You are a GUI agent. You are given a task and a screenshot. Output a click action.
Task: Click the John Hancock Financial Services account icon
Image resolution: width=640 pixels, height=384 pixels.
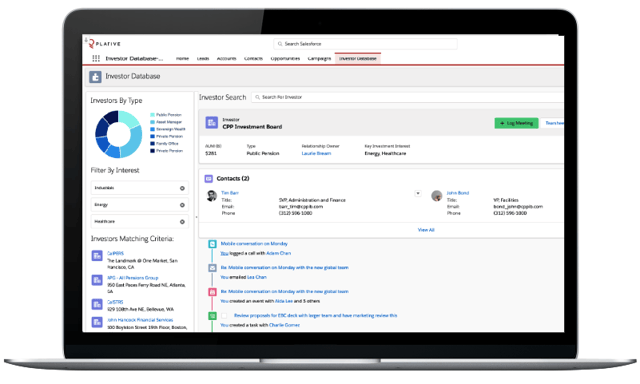coord(97,322)
